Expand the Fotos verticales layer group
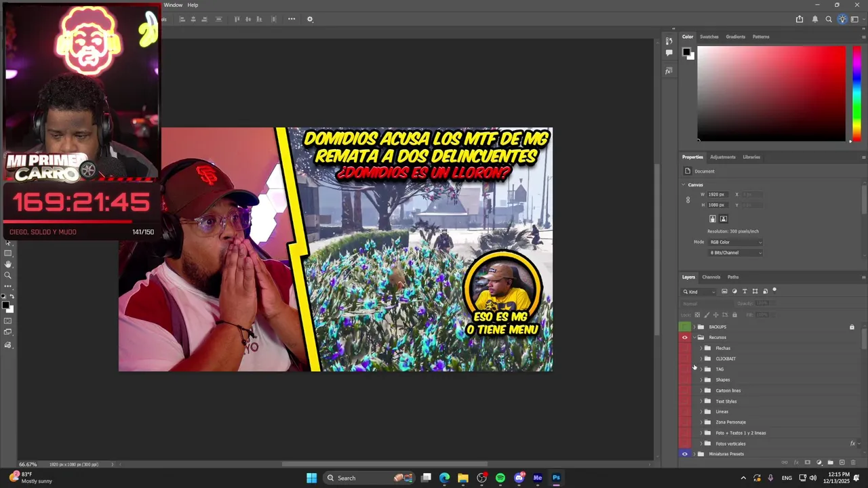 [701, 443]
